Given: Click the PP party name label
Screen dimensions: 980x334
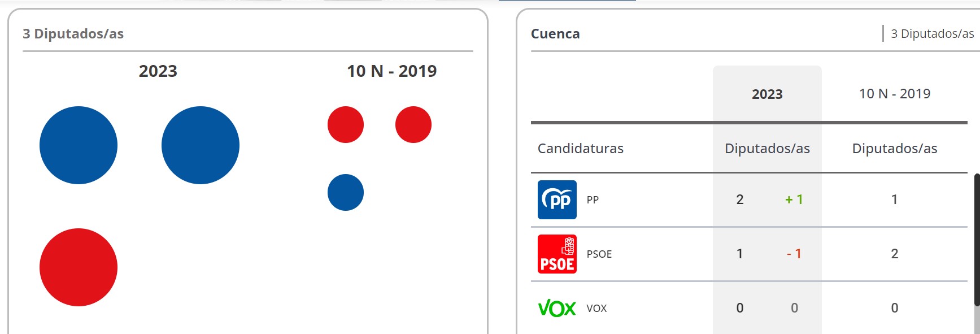Looking at the screenshot, I should (x=593, y=199).
